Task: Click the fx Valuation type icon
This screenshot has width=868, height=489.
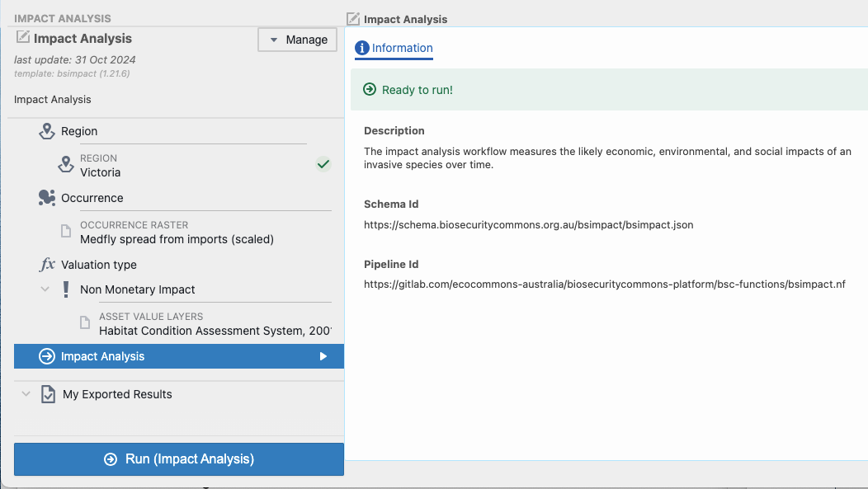Action: (47, 265)
